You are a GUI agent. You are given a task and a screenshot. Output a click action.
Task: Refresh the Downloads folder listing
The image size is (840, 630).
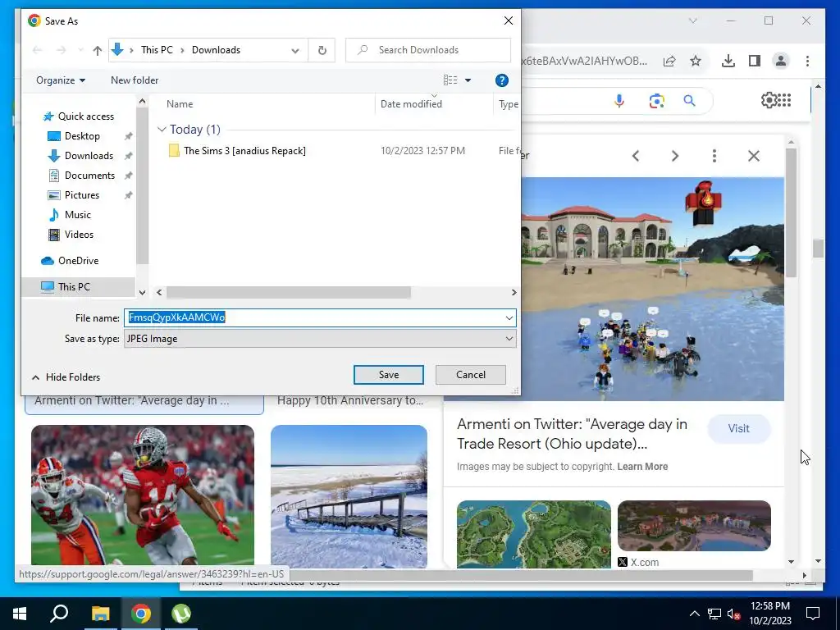pos(322,50)
